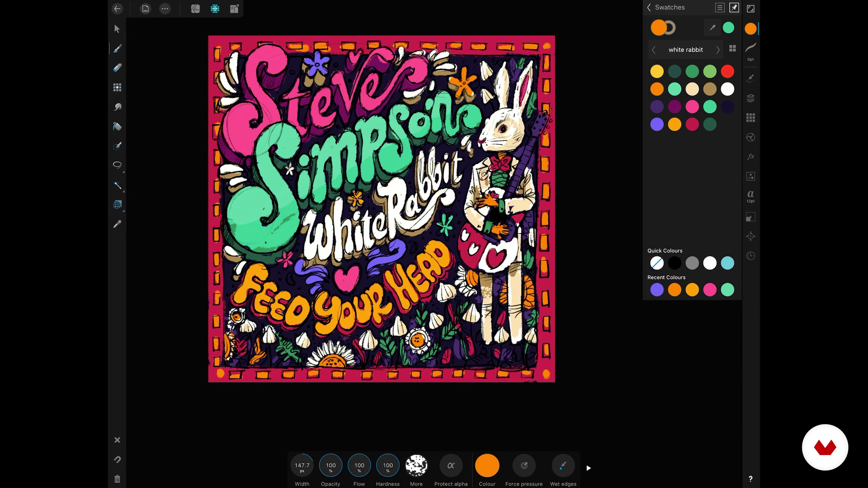Go back with the top-left arrow
Viewport: 868px width, 488px height.
point(117,9)
